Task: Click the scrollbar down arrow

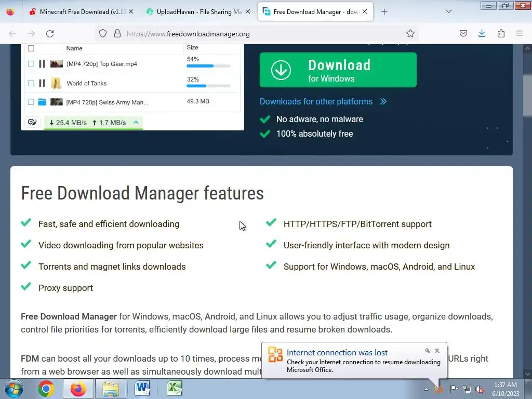Action: tap(527, 374)
